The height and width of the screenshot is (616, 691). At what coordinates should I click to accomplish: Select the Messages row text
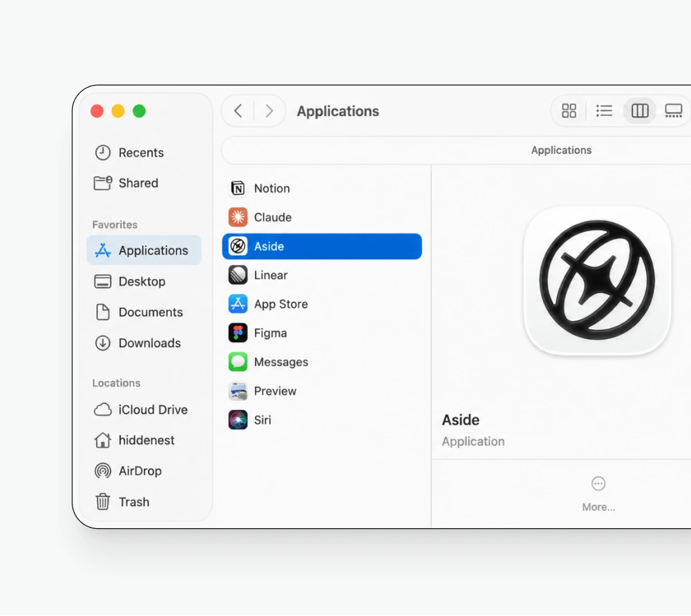281,362
